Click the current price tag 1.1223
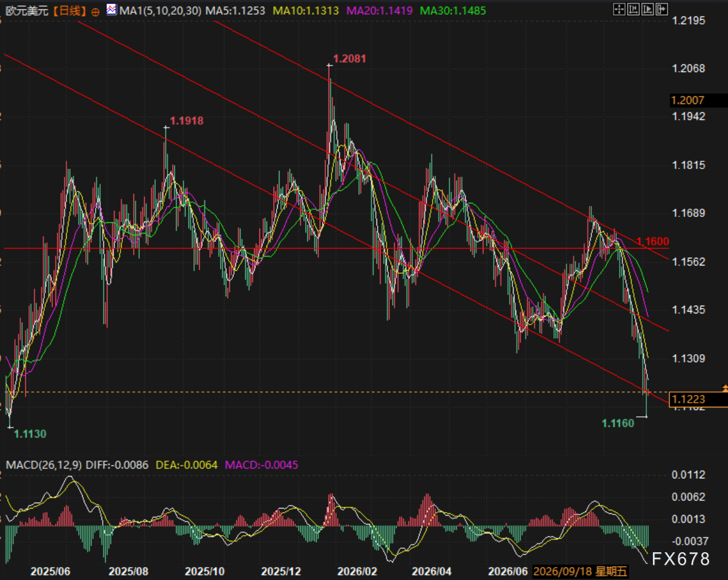 [698, 400]
